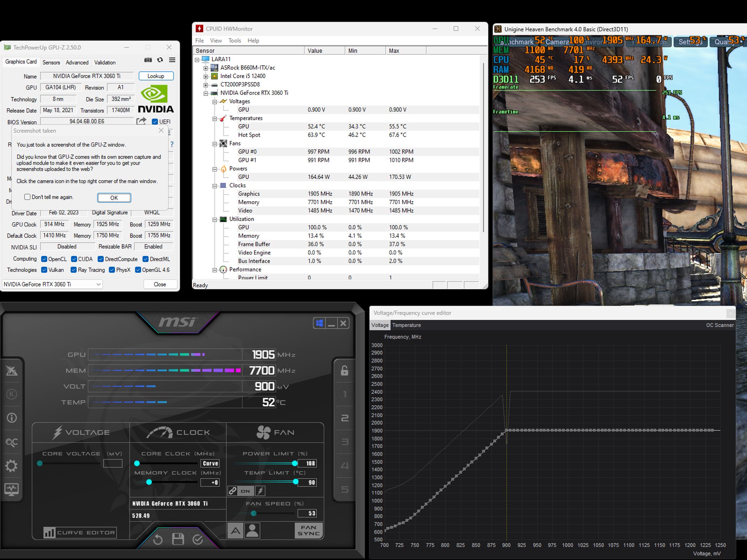Toggle Ray Tracing checkbox
This screenshot has height=560, width=747.
[x=74, y=270]
